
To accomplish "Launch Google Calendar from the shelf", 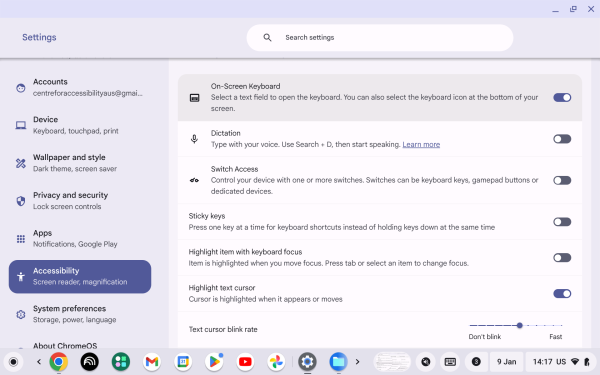I will point(183,362).
